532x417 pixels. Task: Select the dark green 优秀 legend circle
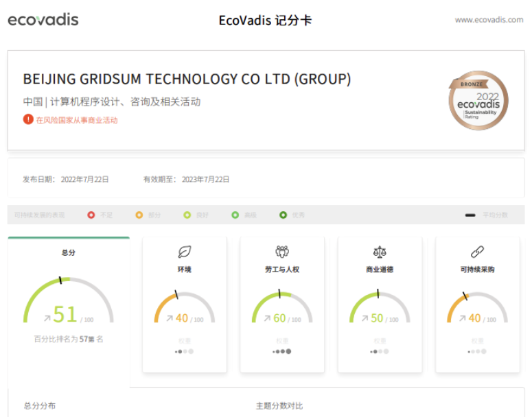[x=283, y=215]
